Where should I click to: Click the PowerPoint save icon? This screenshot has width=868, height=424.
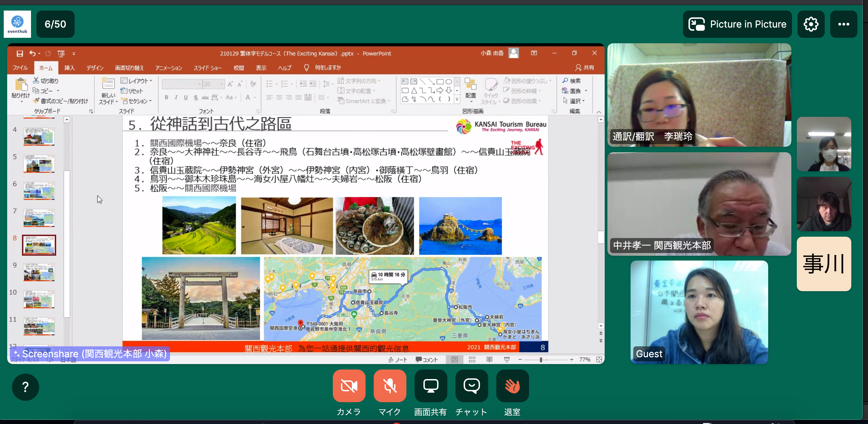pyautogui.click(x=20, y=53)
